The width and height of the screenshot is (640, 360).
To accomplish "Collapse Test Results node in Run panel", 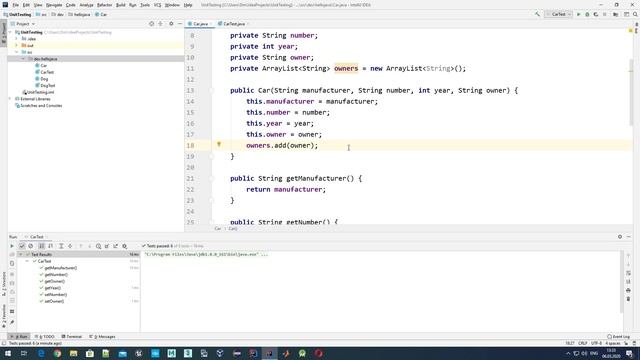I will coord(20,254).
